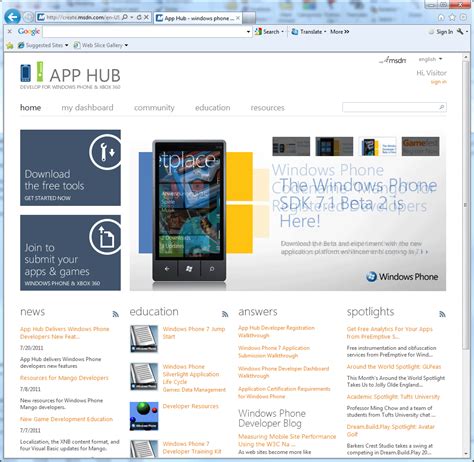Open Favorites star icon at top right
Image resolution: width=474 pixels, height=462 pixels.
tap(452, 17)
